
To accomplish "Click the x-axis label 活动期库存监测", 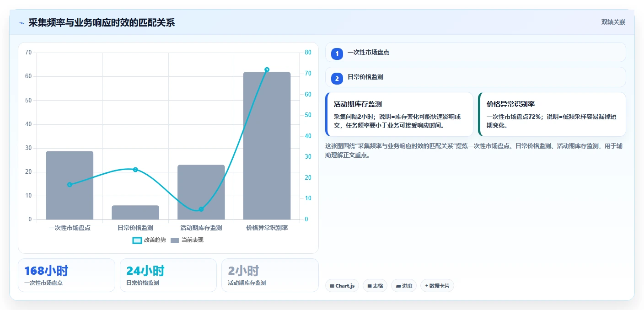I will pos(201,228).
